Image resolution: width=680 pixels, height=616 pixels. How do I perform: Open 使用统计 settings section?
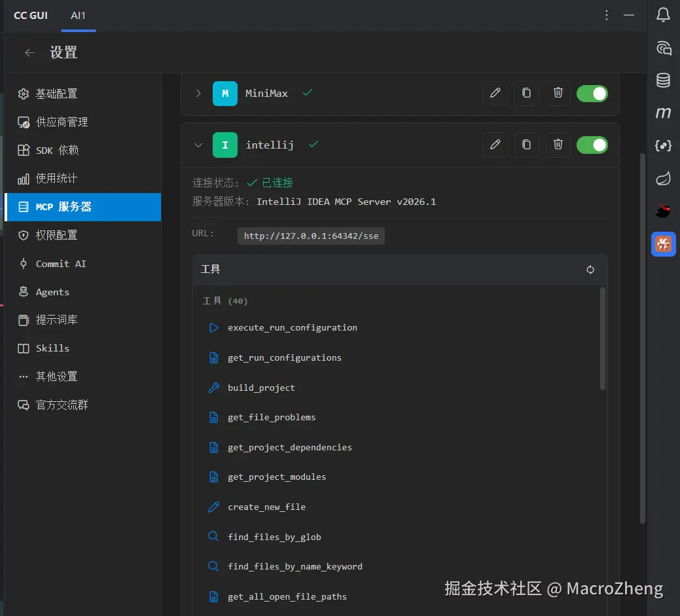pos(83,178)
